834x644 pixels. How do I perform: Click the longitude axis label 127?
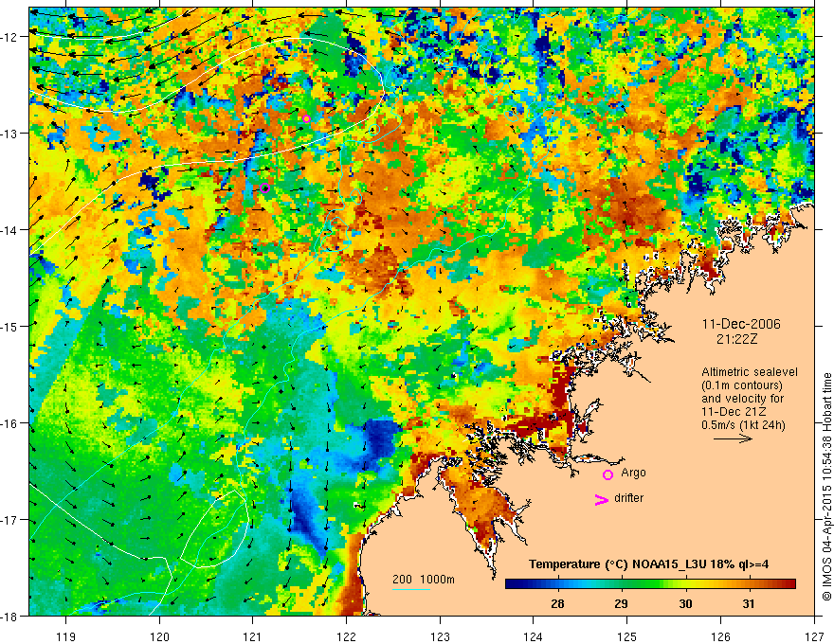pyautogui.click(x=814, y=636)
